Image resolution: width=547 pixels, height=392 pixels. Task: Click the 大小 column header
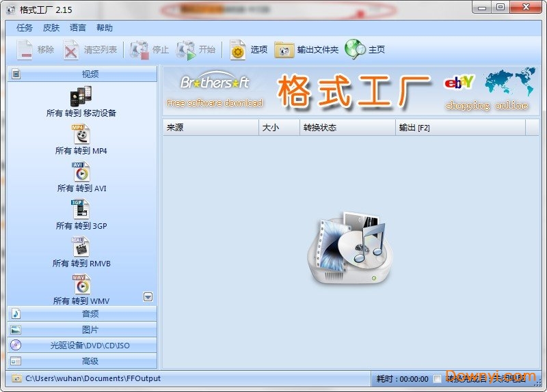tap(279, 128)
